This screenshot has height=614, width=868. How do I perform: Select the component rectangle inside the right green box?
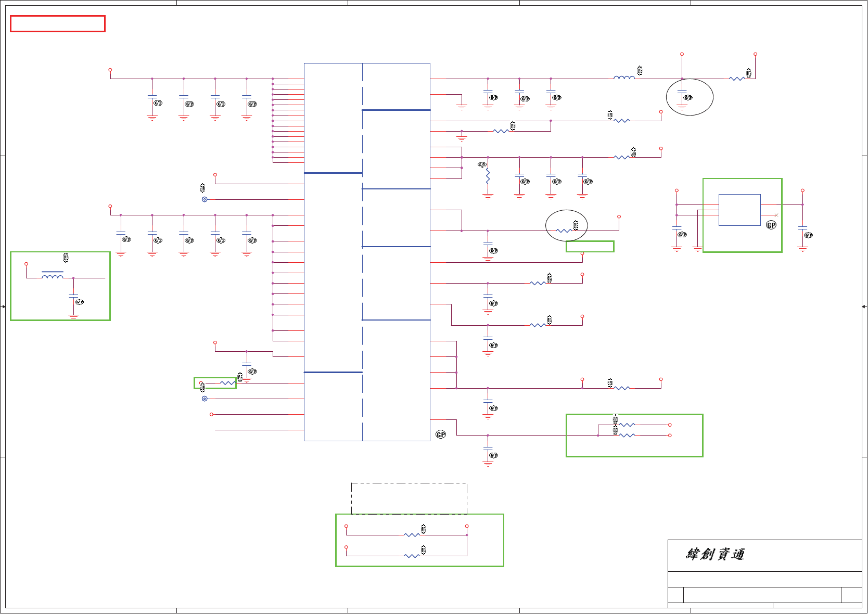pos(739,210)
